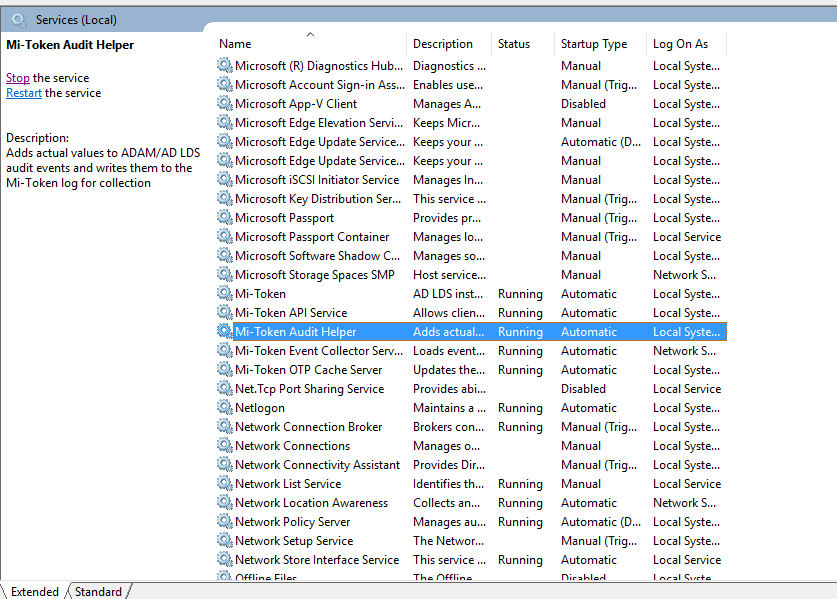
Task: Click gear icon of Mi-Token API Service
Action: (x=224, y=312)
